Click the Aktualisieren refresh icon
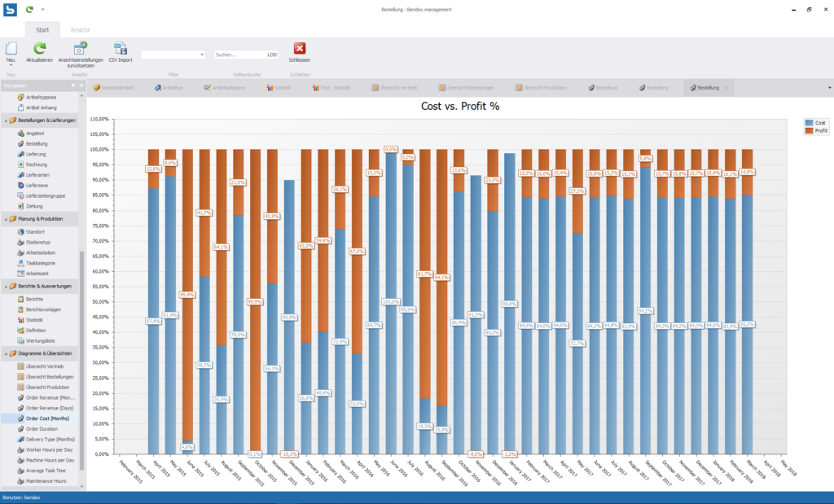The image size is (834, 504). click(x=39, y=48)
